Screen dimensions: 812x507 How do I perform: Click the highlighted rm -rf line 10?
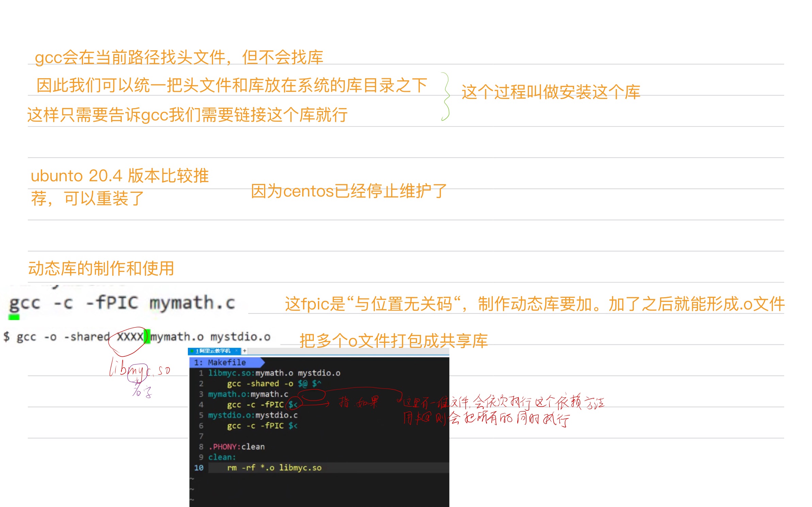pos(274,468)
